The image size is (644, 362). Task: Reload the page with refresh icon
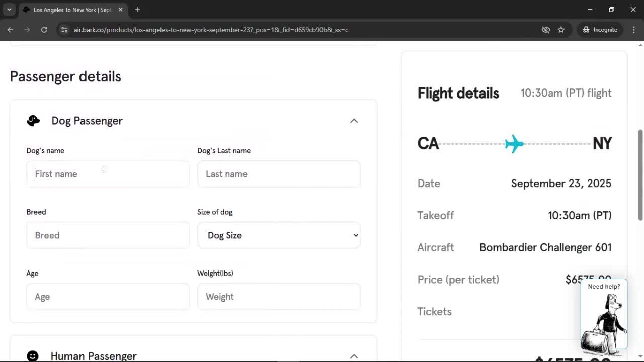(x=44, y=30)
